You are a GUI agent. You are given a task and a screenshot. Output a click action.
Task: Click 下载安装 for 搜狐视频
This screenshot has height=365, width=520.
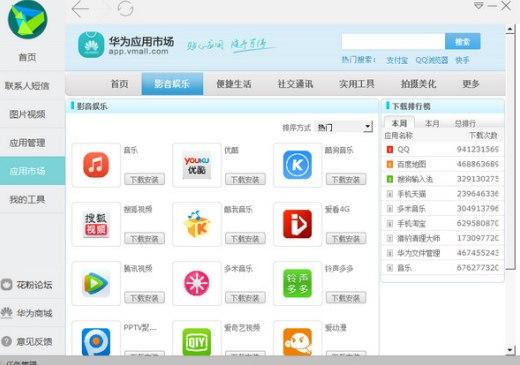click(x=144, y=238)
